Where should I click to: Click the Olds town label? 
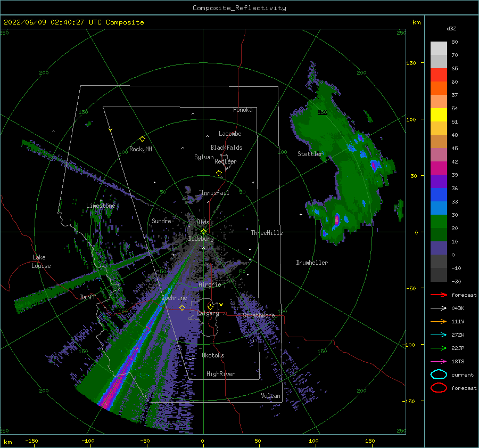coord(203,222)
